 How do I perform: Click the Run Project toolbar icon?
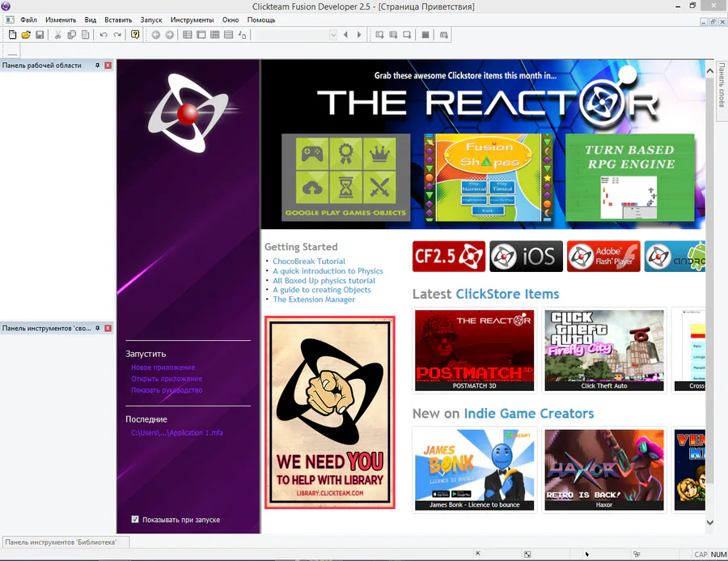[379, 35]
